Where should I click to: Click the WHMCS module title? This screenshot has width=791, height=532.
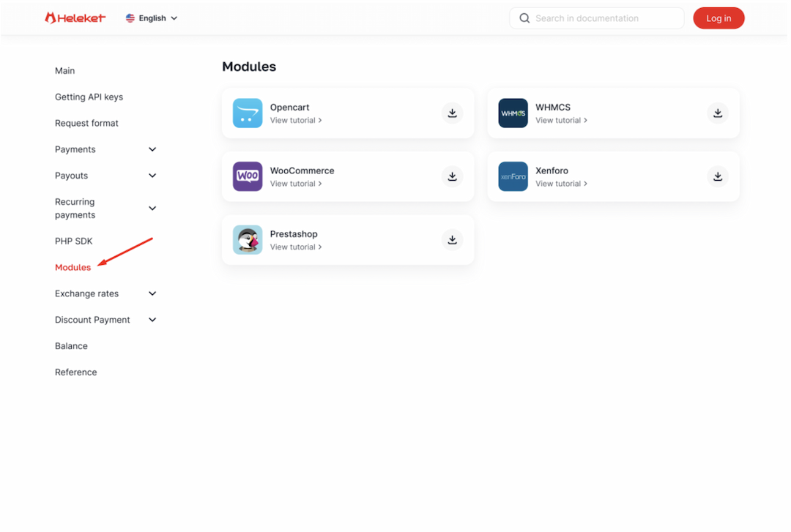click(553, 108)
